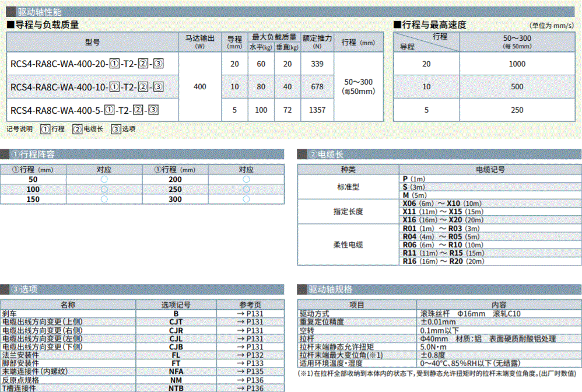Select the ③选项 legend entry under the model table
The image size is (582, 392).
123,129
